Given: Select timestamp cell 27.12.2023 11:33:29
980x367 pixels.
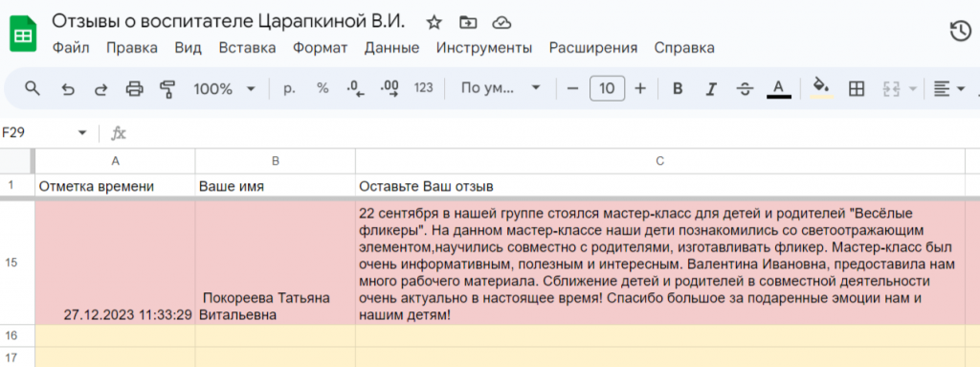Looking at the screenshot, I should click(115, 263).
